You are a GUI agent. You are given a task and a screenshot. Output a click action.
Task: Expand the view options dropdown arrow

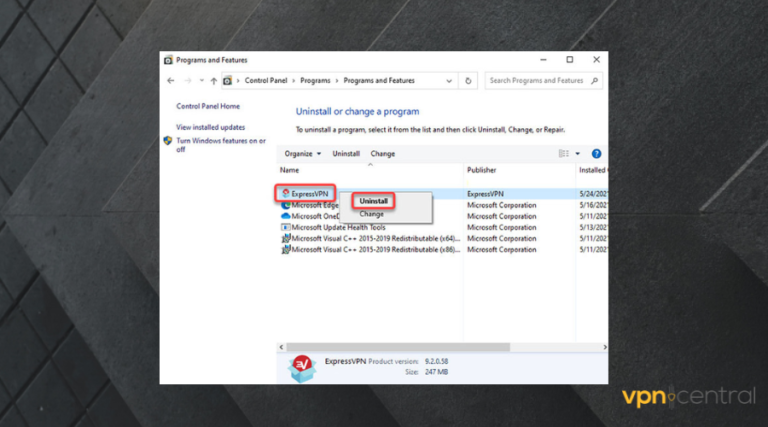(x=577, y=154)
